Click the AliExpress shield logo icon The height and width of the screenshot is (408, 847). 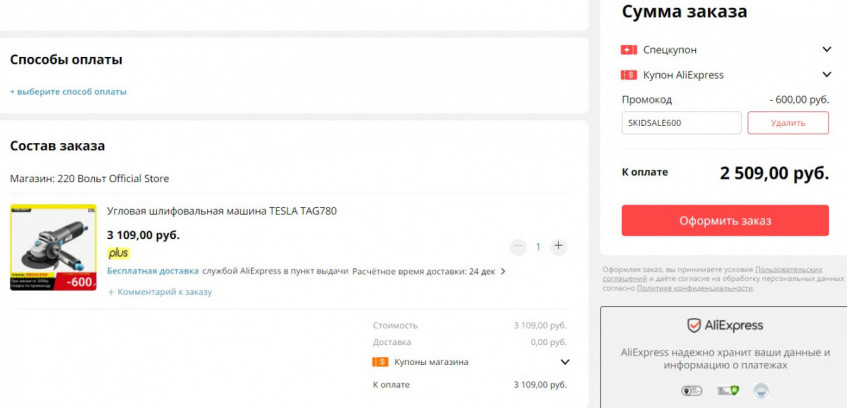(694, 325)
